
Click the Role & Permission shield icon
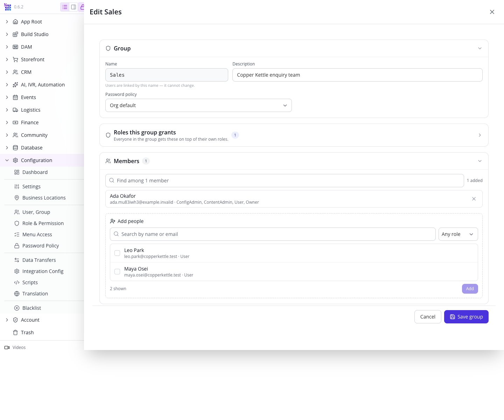click(17, 223)
